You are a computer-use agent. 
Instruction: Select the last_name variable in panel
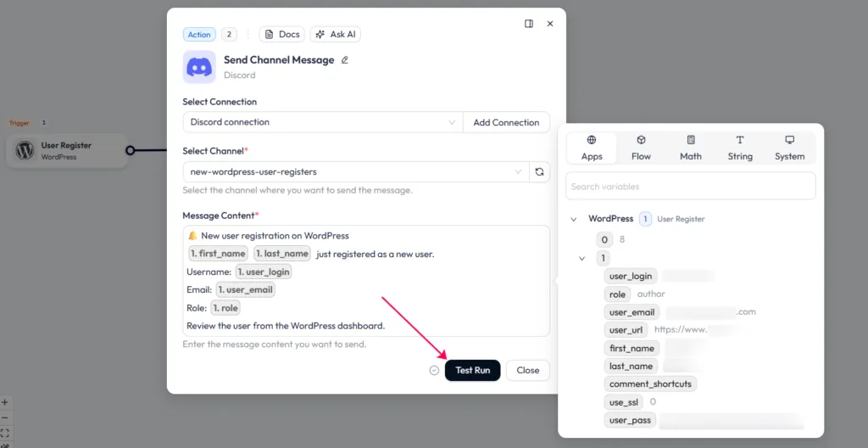click(631, 366)
